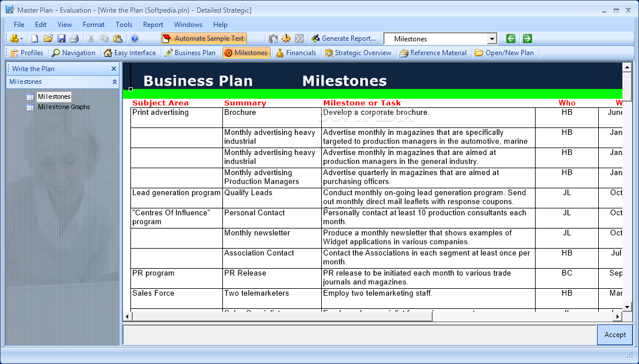Open the Financials section

pos(296,53)
